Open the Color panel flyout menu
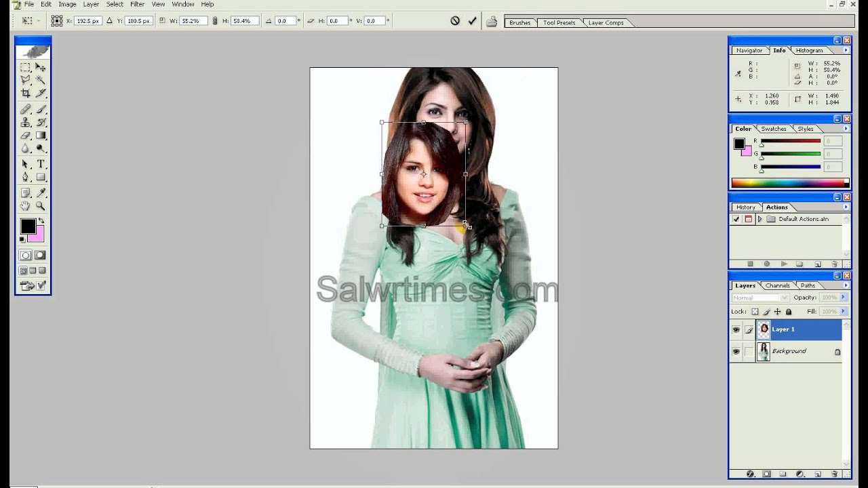This screenshot has height=488, width=868. point(846,129)
